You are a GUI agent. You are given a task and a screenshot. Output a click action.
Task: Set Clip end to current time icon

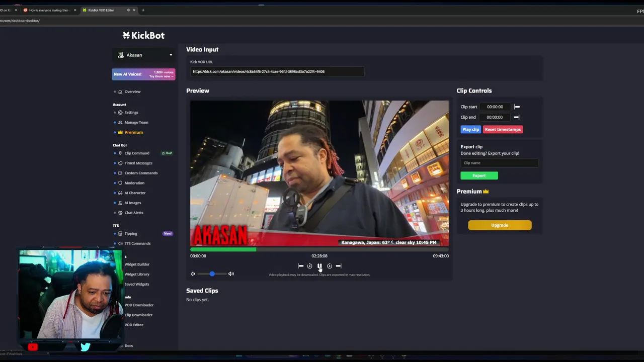[517, 117]
